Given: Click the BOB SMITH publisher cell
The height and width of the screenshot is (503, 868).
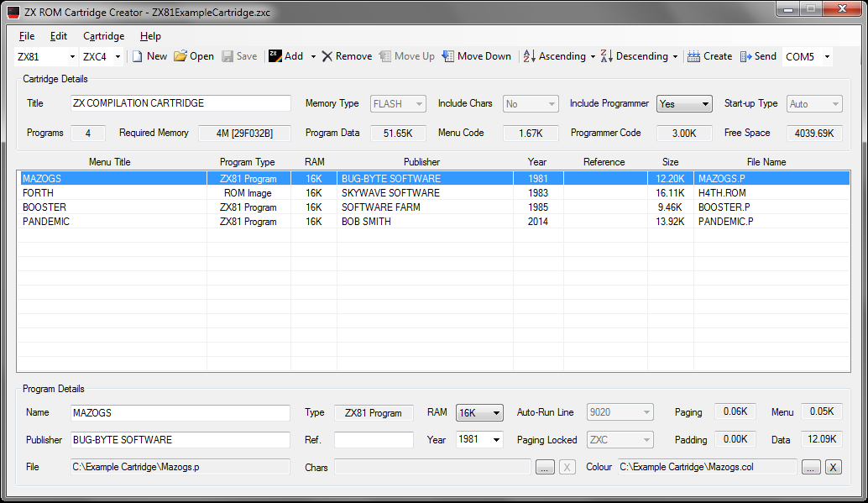Looking at the screenshot, I should click(x=366, y=222).
